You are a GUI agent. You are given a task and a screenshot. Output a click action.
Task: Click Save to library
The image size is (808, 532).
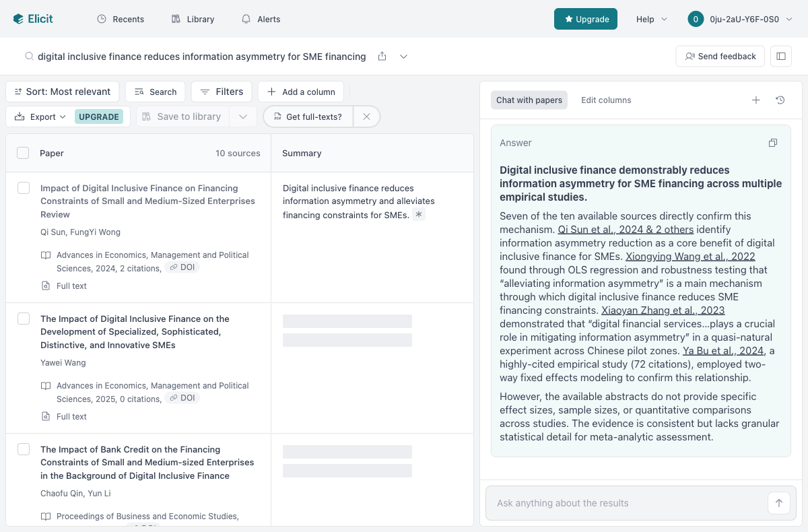tap(183, 117)
